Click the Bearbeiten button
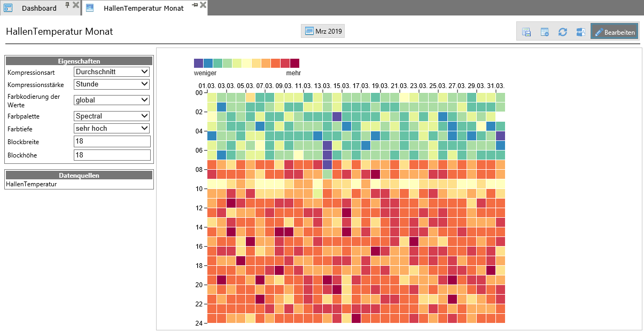 [x=615, y=32]
